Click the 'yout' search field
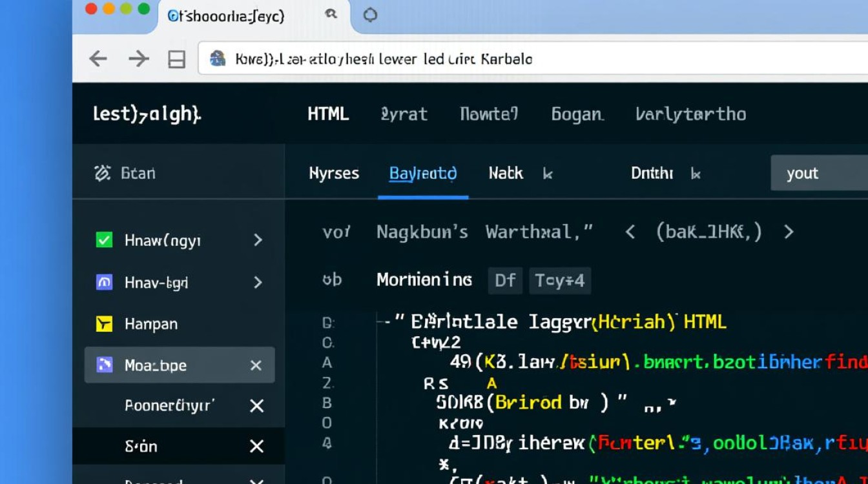 820,173
